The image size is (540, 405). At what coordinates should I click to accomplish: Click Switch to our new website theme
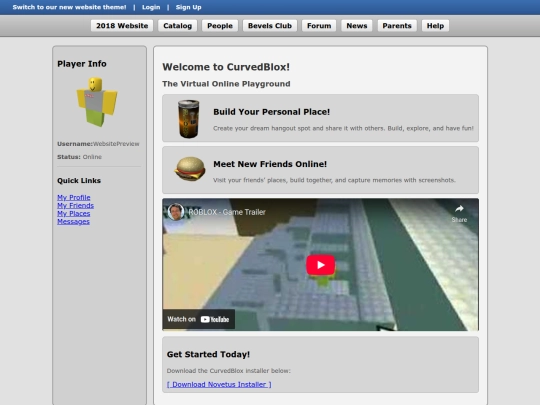(x=69, y=7)
